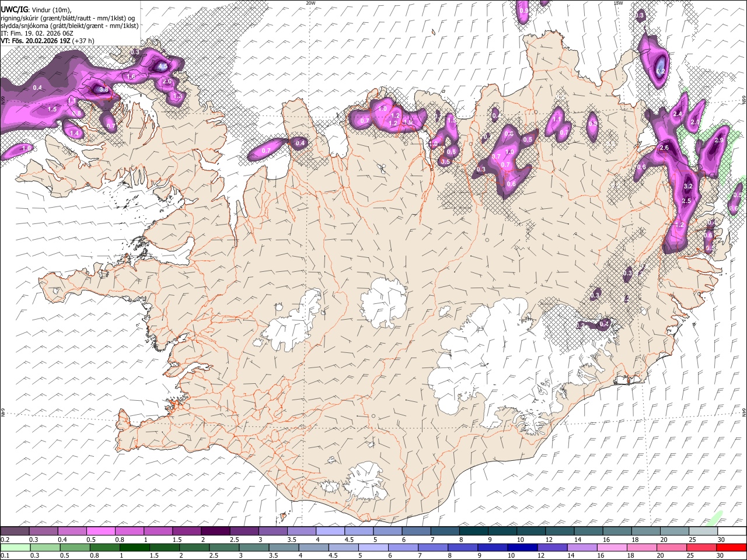The image size is (747, 560).
Task: Click the '2.6' precipitation value on the map
Action: point(664,148)
